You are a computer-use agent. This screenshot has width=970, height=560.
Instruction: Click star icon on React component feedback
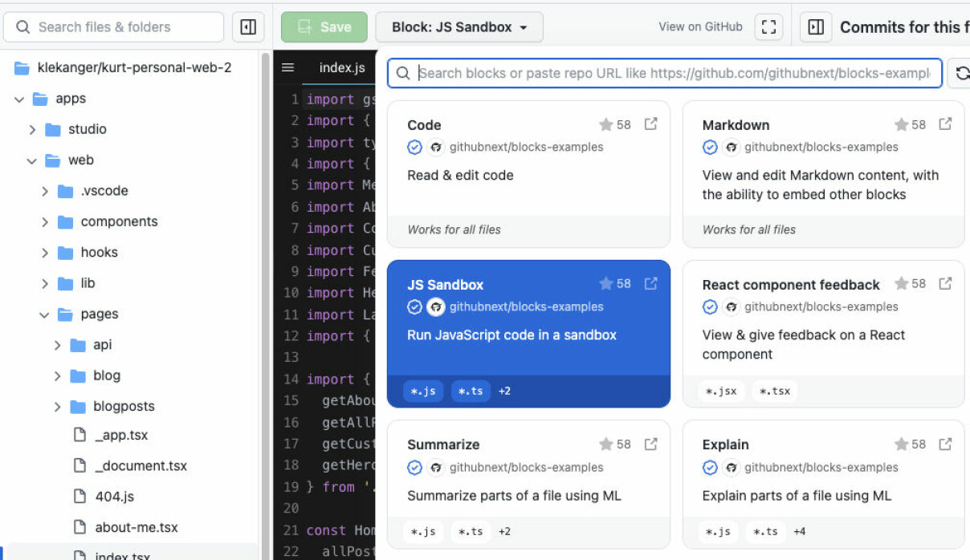pyautogui.click(x=901, y=283)
